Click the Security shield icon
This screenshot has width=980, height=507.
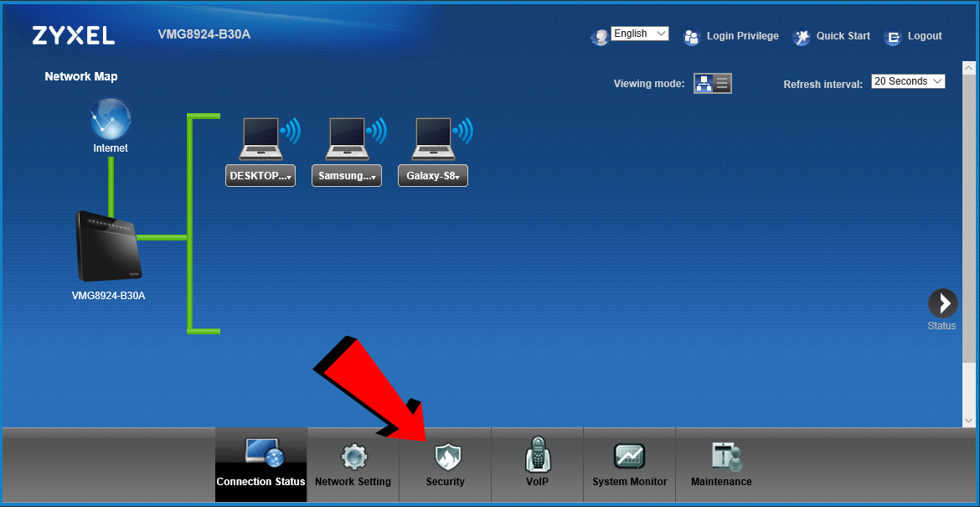(x=447, y=457)
